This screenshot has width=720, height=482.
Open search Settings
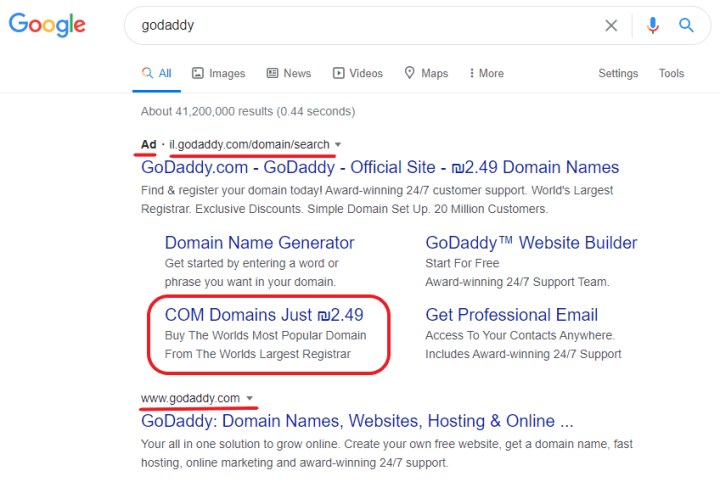[618, 73]
